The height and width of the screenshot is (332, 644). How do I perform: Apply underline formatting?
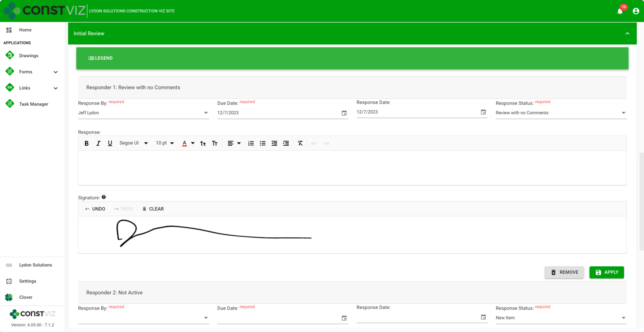pyautogui.click(x=110, y=143)
